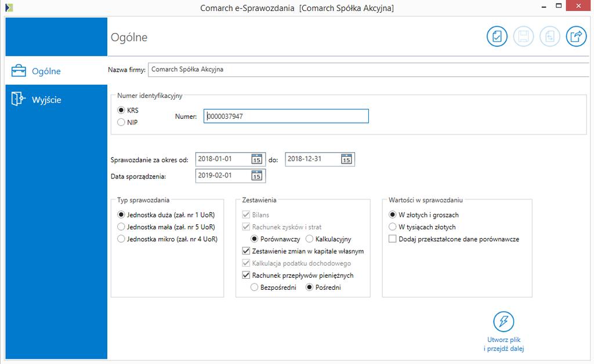This screenshot has width=594, height=364.
Task: Choose Jednostka mikro report type
Action: tap(121, 239)
